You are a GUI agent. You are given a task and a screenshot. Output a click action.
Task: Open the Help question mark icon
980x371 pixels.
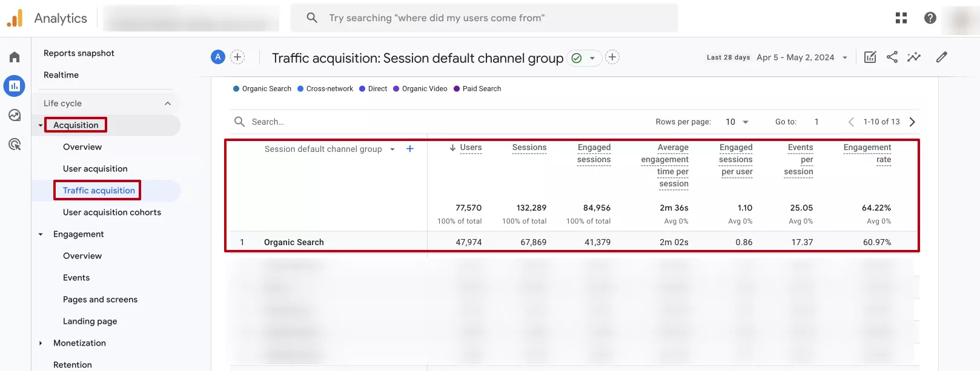tap(930, 18)
